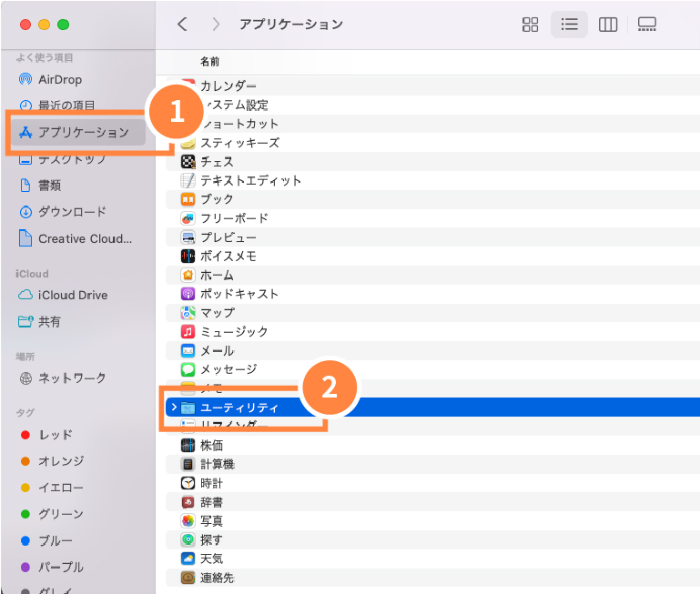Filter by ブルー tag
Image resolution: width=700 pixels, height=594 pixels.
point(46,540)
